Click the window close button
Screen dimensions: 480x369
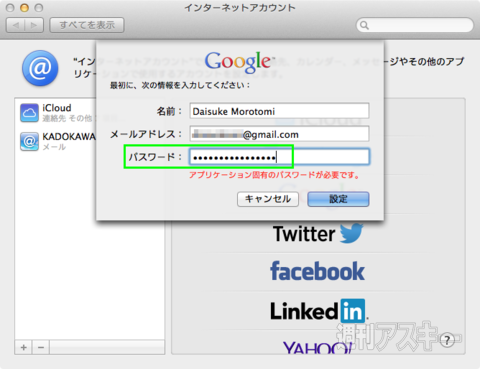(10, 7)
